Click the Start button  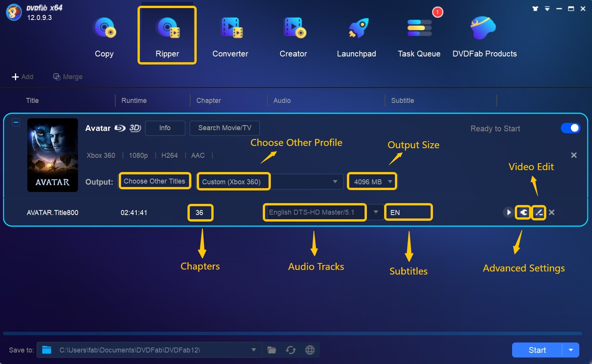(x=537, y=350)
